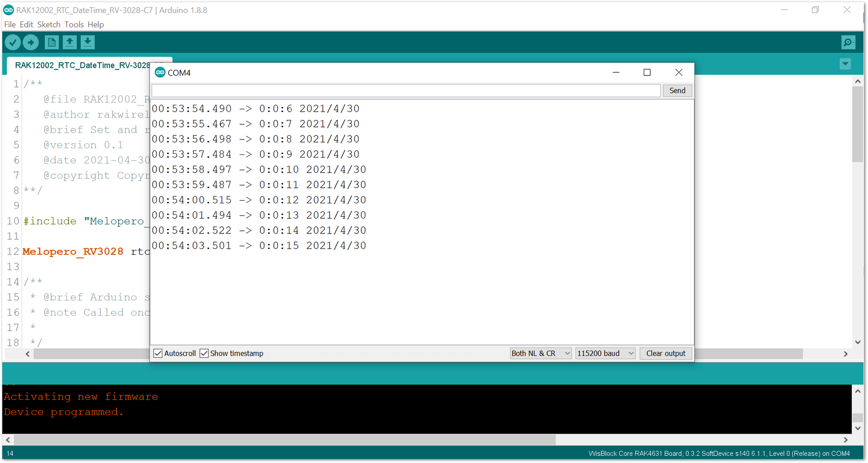Image resolution: width=868 pixels, height=463 pixels.
Task: Save the sketch with Save icon
Action: 88,42
